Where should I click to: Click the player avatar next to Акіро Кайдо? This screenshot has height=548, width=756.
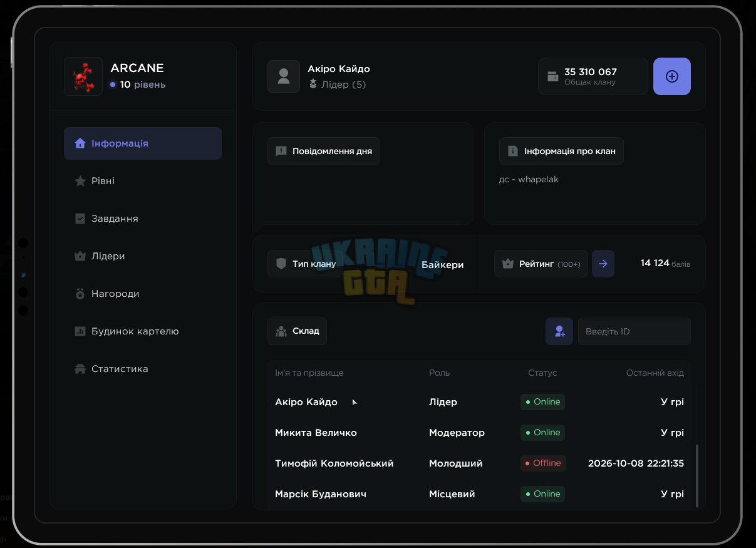pos(284,76)
